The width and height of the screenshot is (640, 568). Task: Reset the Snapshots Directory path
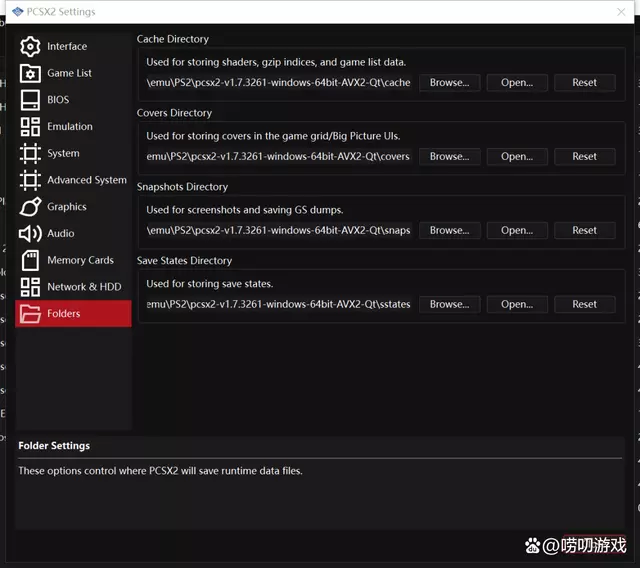(584, 231)
